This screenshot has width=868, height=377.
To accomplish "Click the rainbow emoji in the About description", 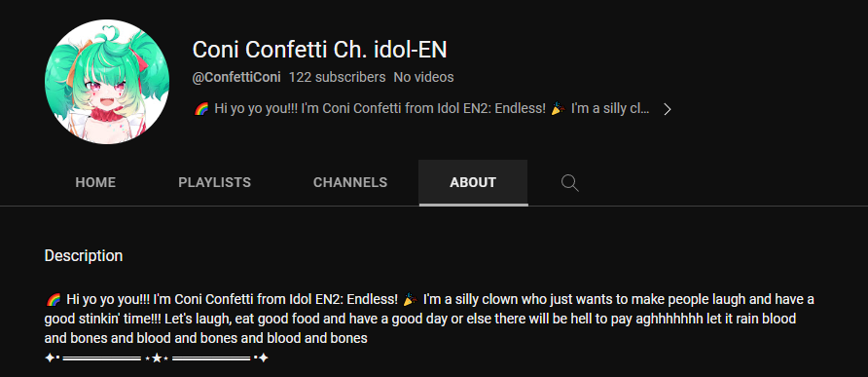I will tap(53, 300).
